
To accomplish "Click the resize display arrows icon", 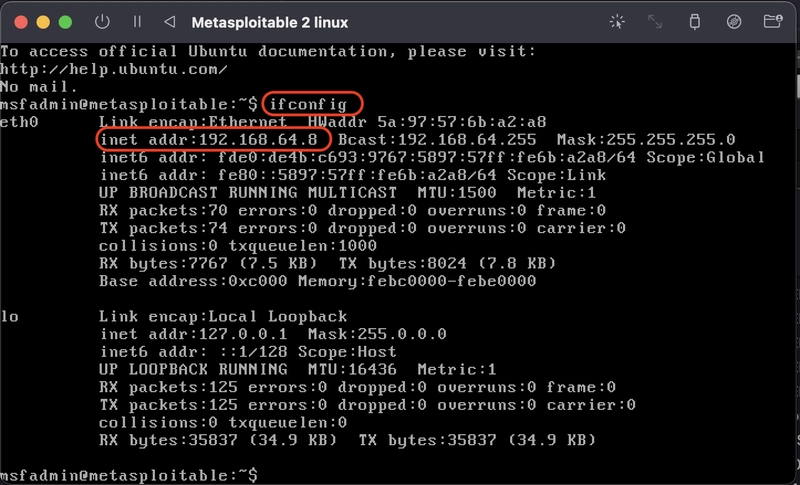I will click(x=655, y=22).
